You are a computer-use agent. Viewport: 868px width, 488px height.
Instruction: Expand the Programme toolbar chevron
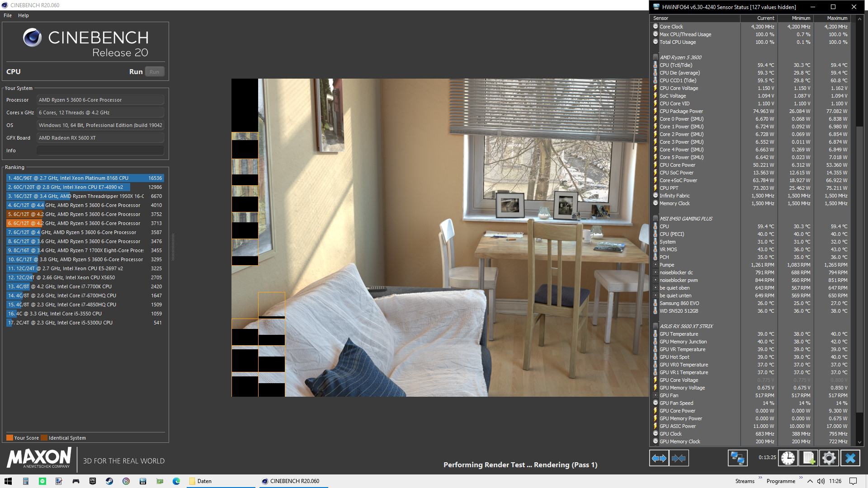coord(801,478)
